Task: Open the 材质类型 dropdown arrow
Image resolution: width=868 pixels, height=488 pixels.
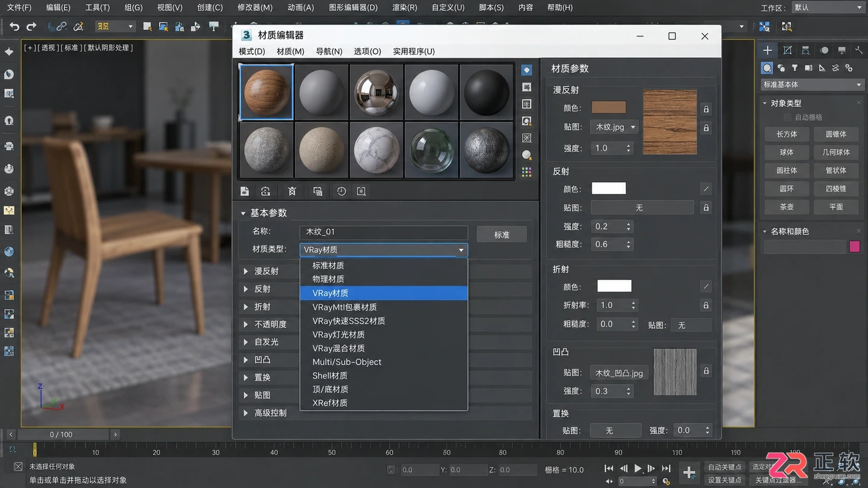Action: [x=461, y=250]
